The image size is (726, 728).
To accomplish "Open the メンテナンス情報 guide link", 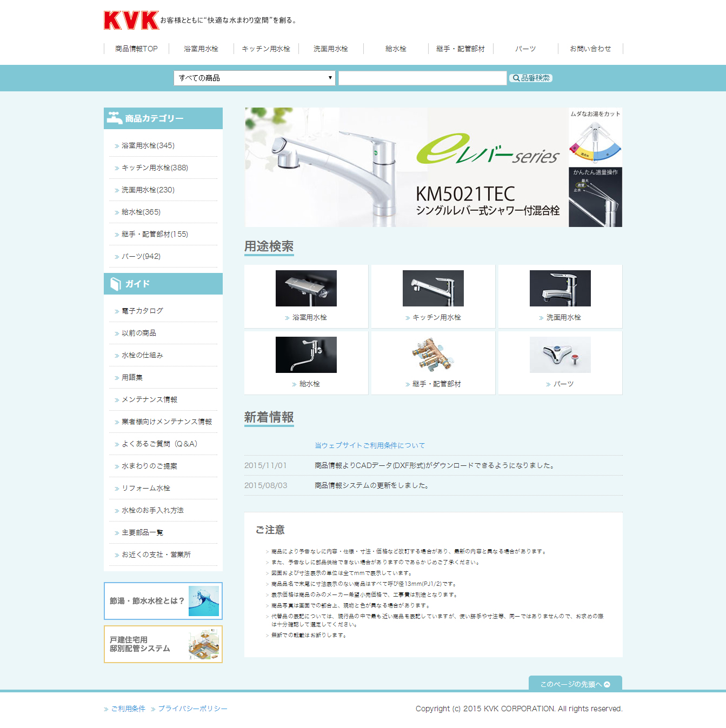I will click(149, 399).
